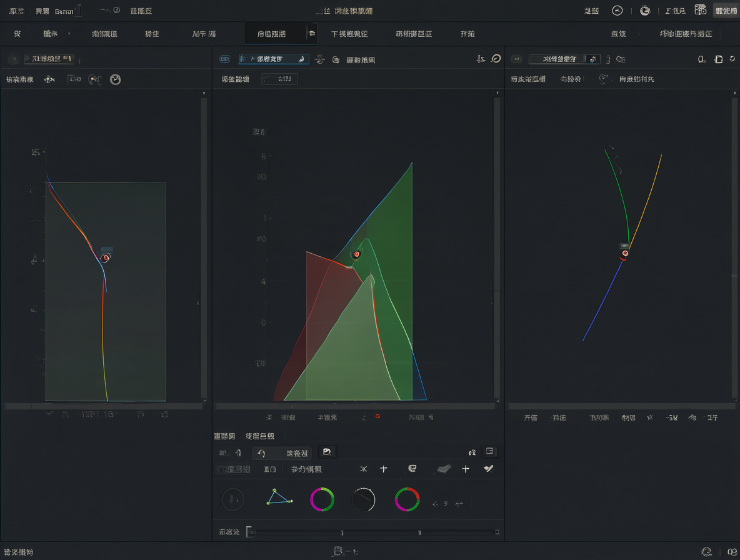This screenshot has width=740, height=560.
Task: Click the round checkmark icon in left panel toolbar
Action: [115, 79]
